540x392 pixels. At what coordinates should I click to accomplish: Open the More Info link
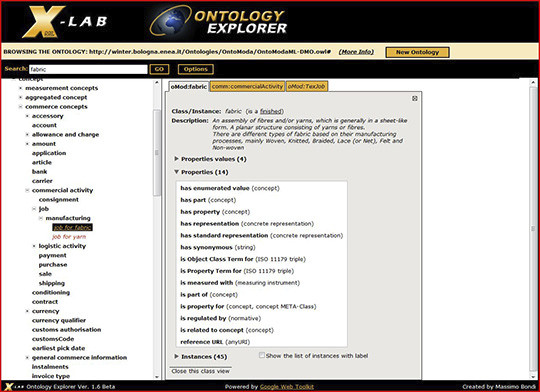click(x=356, y=52)
